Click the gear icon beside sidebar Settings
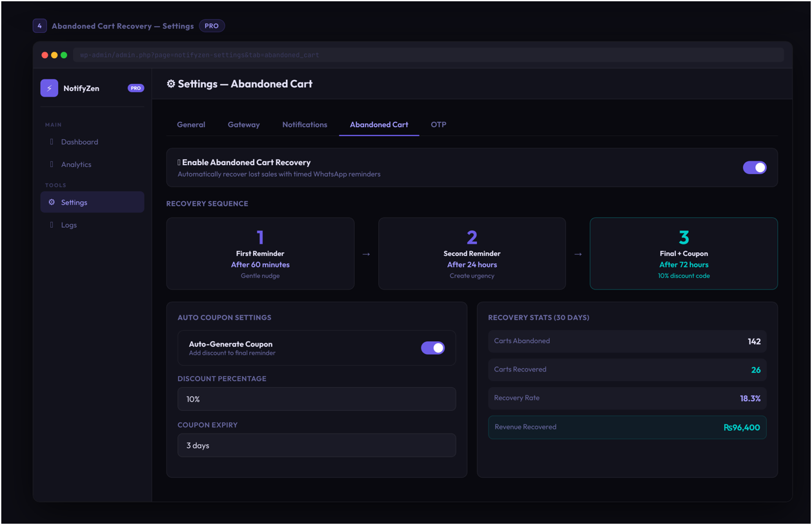This screenshot has width=812, height=525. pyautogui.click(x=52, y=203)
